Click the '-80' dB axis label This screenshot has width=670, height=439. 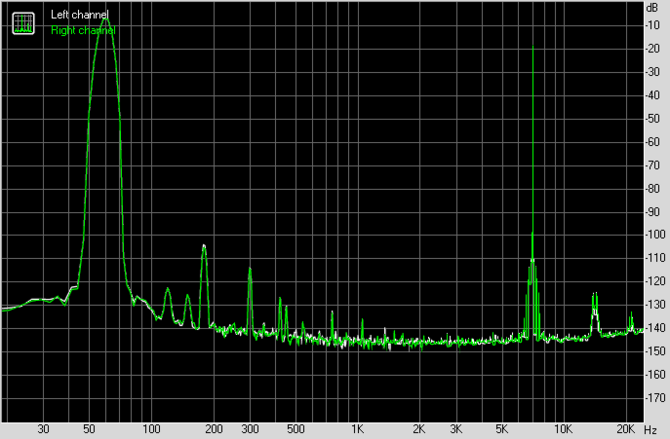click(x=653, y=189)
